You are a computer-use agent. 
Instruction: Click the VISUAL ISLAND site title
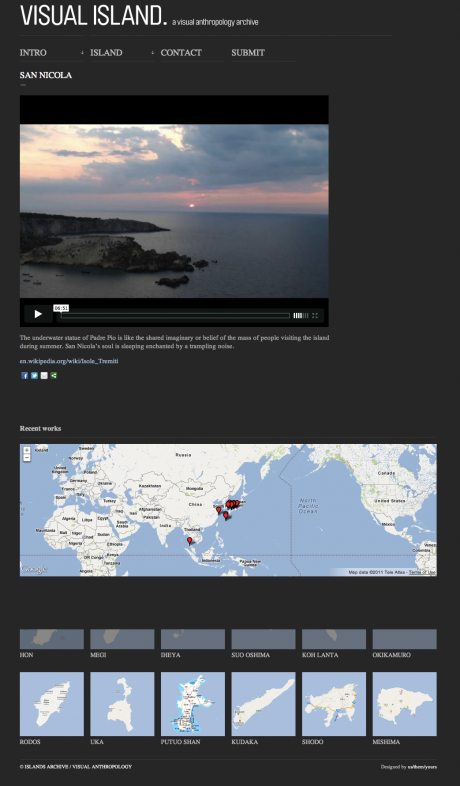point(93,16)
